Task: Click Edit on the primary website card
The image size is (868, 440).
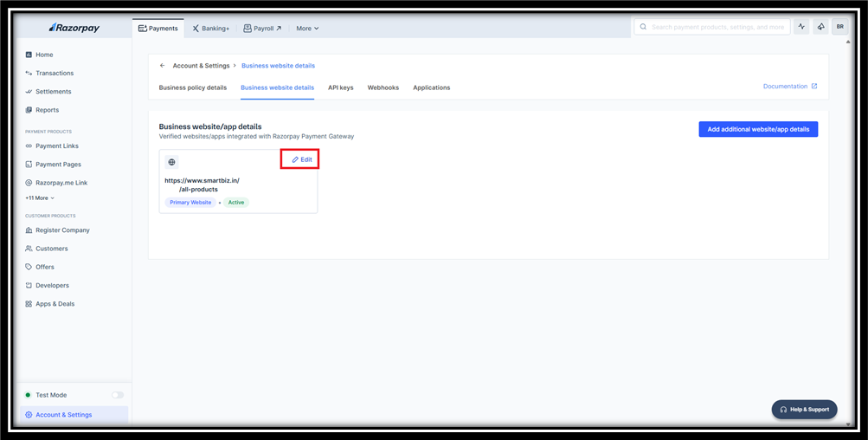Action: 302,159
